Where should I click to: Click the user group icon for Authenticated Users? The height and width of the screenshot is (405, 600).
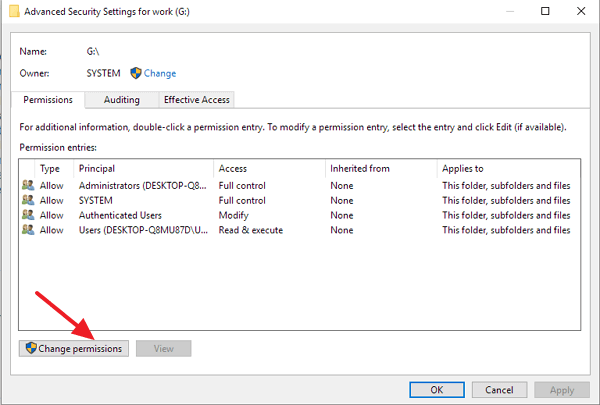(x=27, y=215)
